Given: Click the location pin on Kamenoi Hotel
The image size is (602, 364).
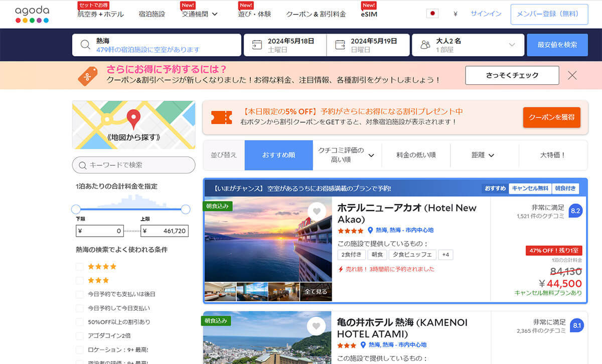Looking at the screenshot, I should [363, 345].
